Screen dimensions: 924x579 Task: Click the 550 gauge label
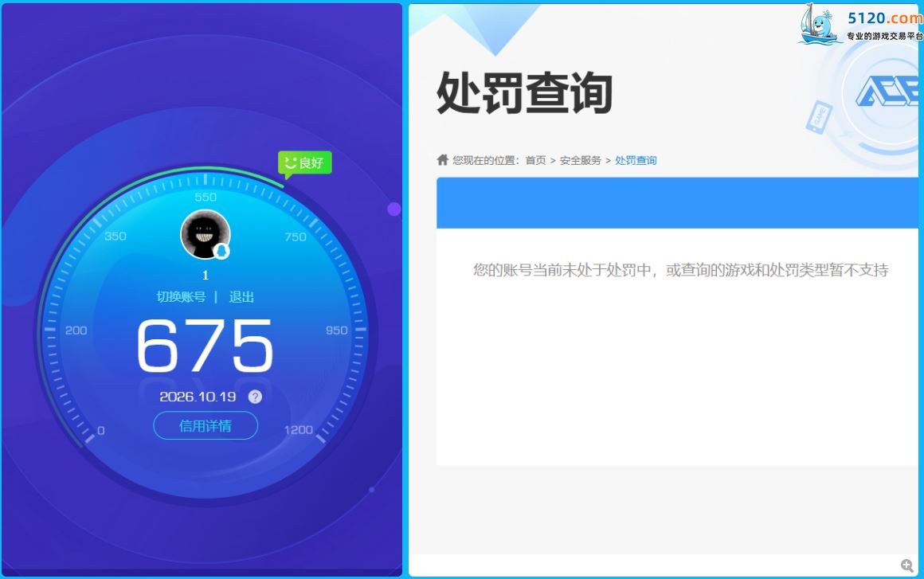click(206, 198)
